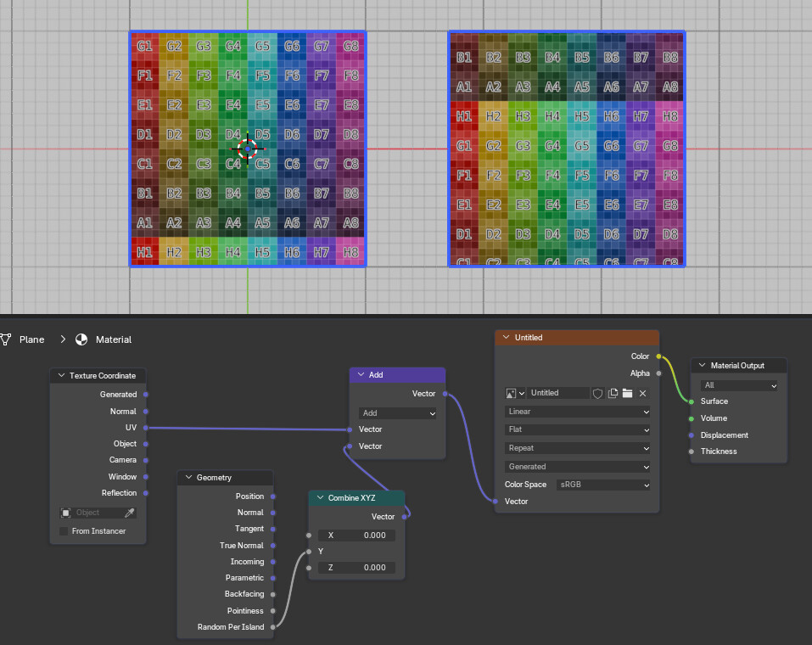Click Plane in the breadcrumb
The height and width of the screenshot is (645, 812).
(x=31, y=339)
